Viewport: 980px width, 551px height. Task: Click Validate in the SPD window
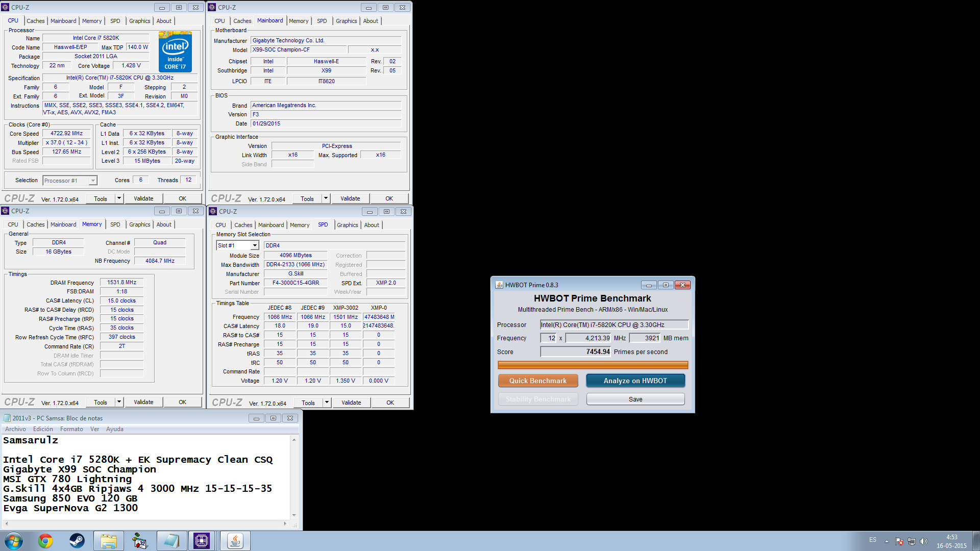[351, 403]
